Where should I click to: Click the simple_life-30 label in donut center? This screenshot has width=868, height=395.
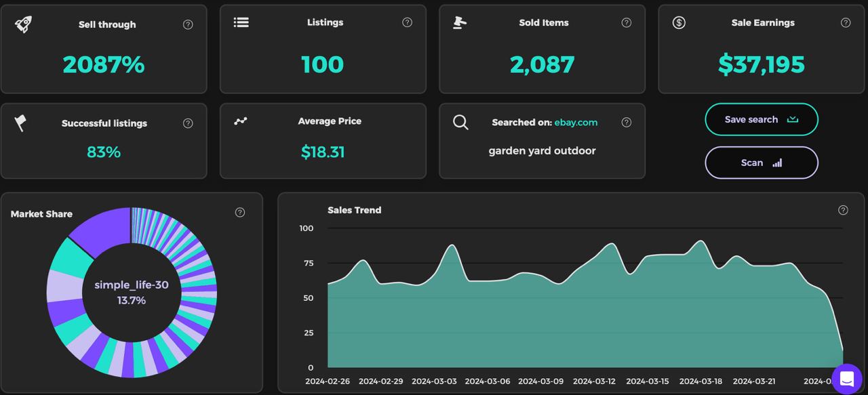[x=132, y=285]
